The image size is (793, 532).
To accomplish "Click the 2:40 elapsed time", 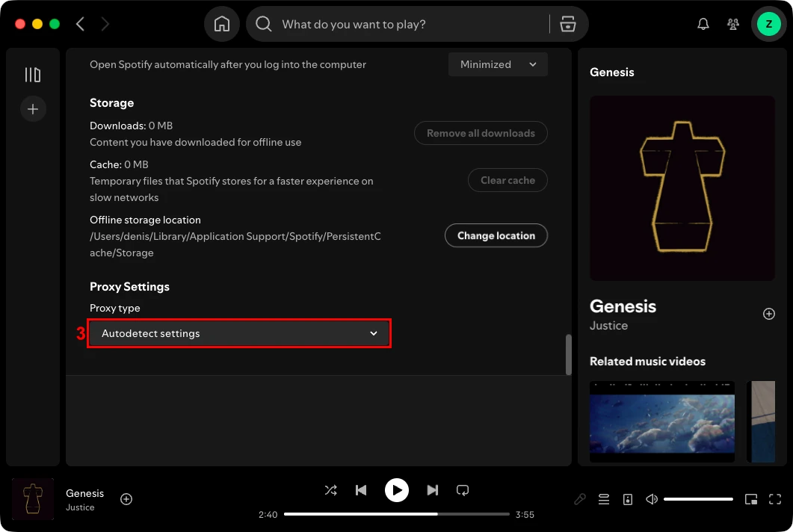I will click(x=268, y=515).
